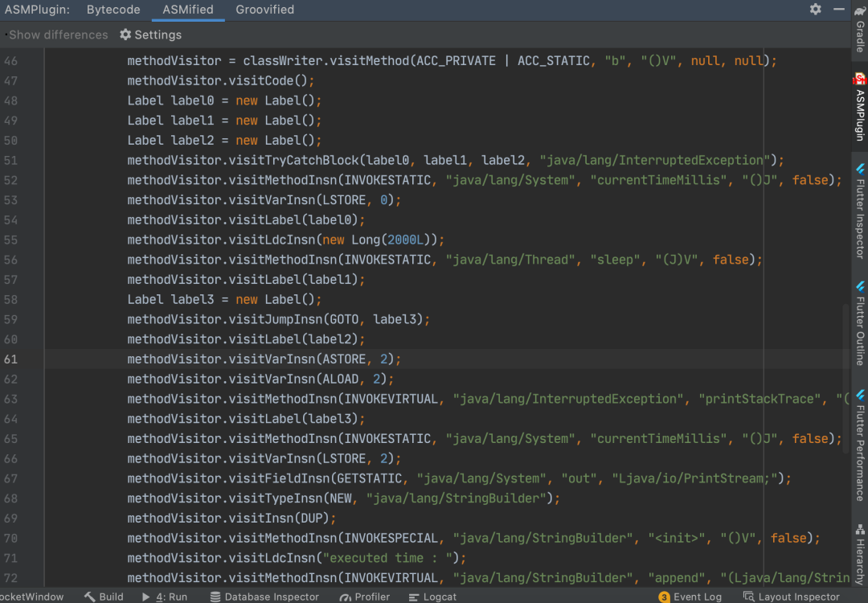
Task: Switch to ASMified tab
Action: click(187, 10)
